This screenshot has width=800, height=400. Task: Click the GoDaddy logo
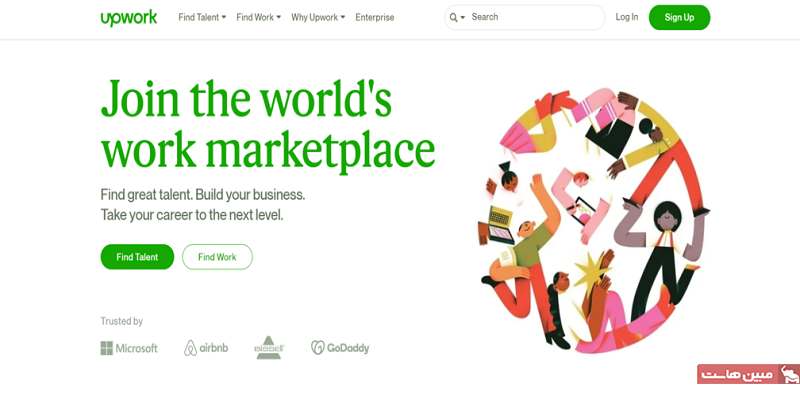[340, 348]
